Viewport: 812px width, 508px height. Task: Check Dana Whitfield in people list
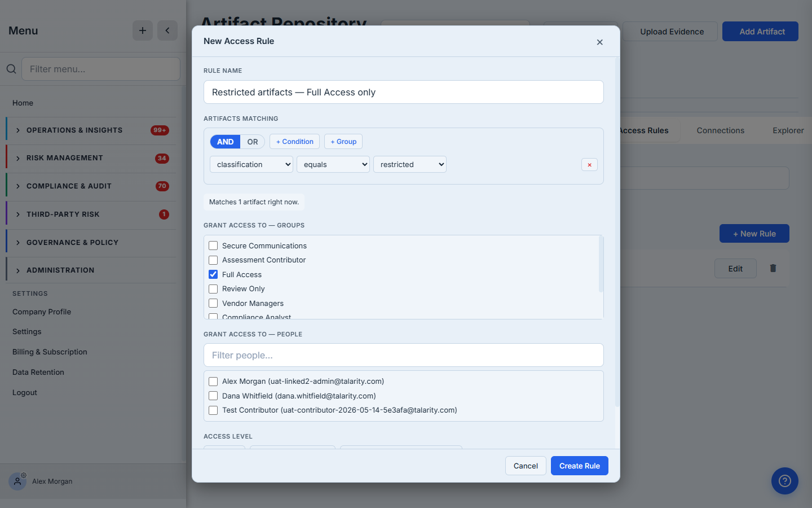pos(213,396)
